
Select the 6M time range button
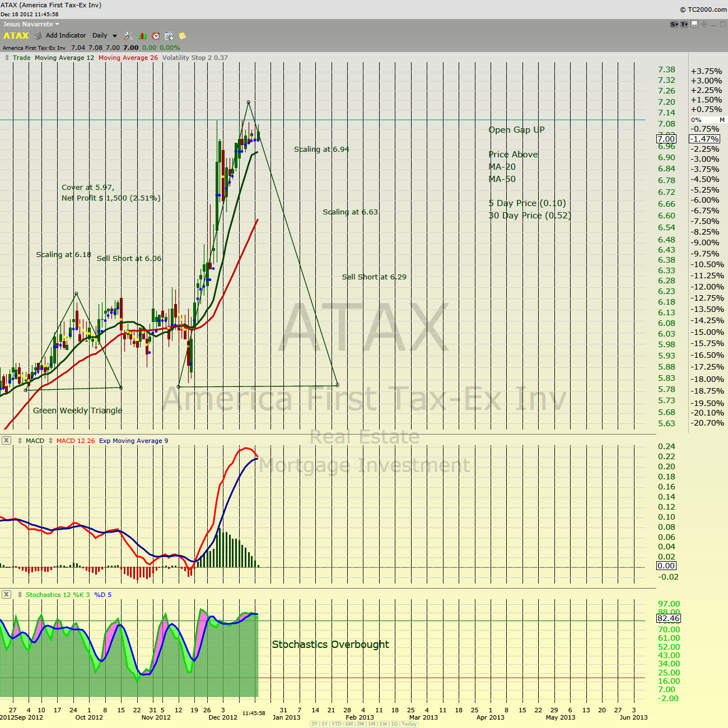349,724
